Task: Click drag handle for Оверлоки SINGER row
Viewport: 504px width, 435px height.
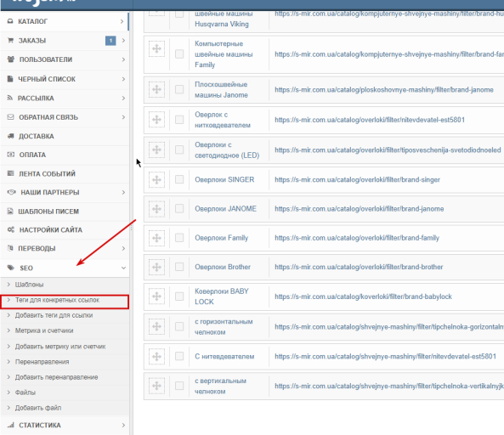Action: point(156,179)
